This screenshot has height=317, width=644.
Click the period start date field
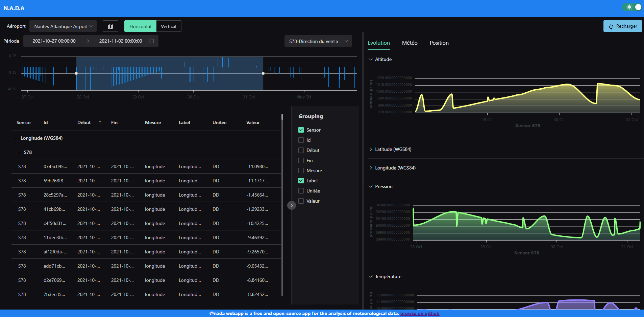(54, 41)
